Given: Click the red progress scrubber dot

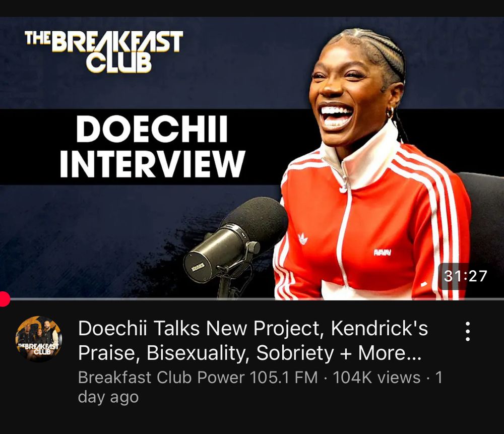Looking at the screenshot, I should pyautogui.click(x=4, y=299).
